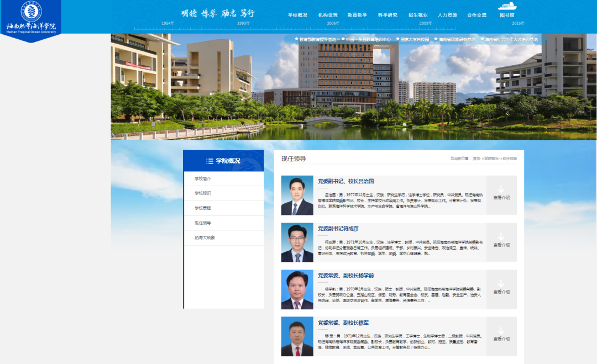
Task: Select 学校标识 in the sidebar
Action: (x=203, y=193)
